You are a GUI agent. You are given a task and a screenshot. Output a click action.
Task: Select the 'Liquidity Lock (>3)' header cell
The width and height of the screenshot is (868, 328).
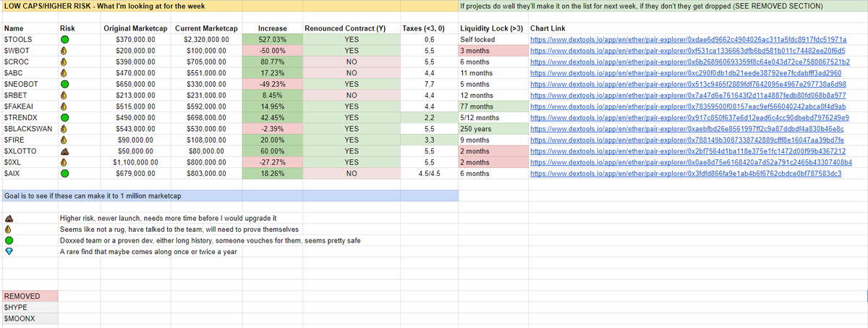point(493,28)
